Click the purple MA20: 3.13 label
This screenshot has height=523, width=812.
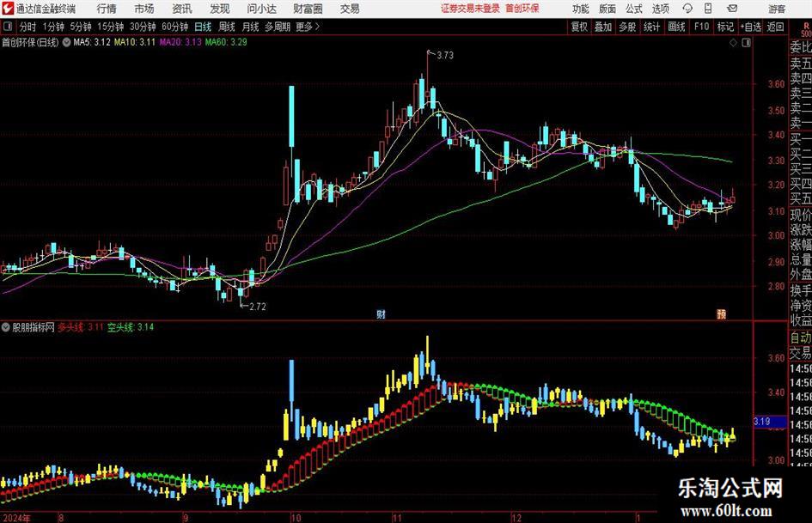(180, 42)
